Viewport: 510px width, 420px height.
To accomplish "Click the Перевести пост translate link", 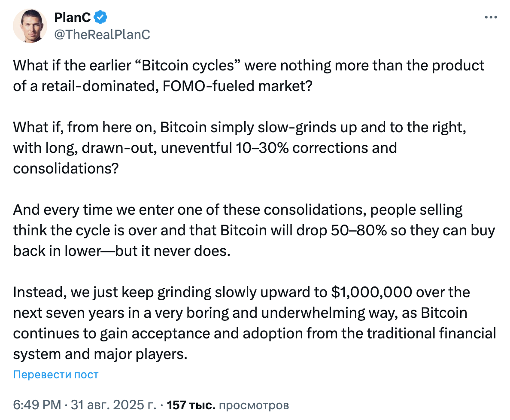I will pos(56,374).
